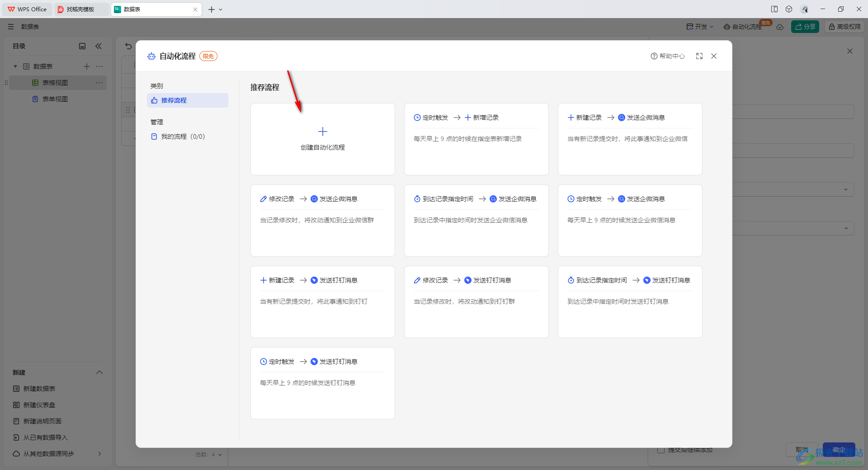The image size is (868, 470).
Task: Switch to the 找稻壳模板 tab
Action: pos(81,9)
